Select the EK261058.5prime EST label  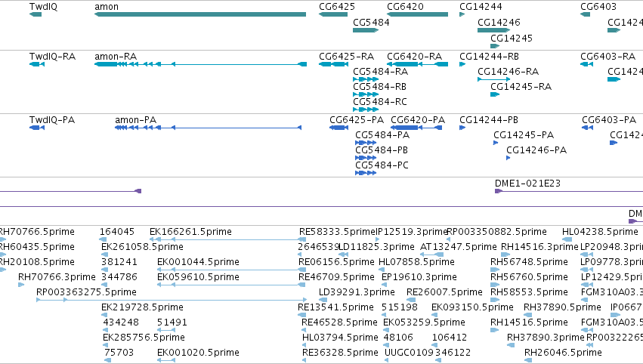pyautogui.click(x=142, y=247)
